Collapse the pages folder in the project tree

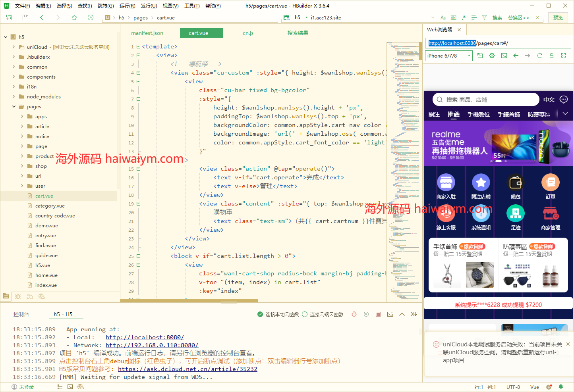point(14,107)
